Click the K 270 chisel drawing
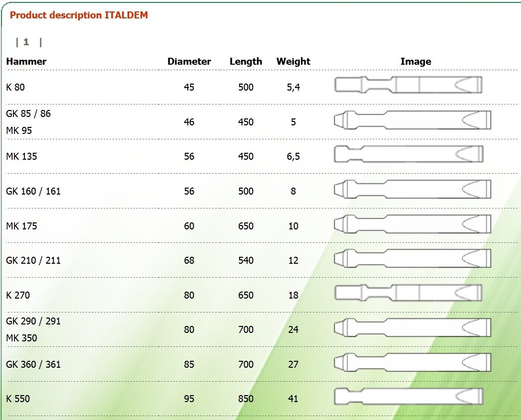This screenshot has width=521, height=420. [408, 293]
